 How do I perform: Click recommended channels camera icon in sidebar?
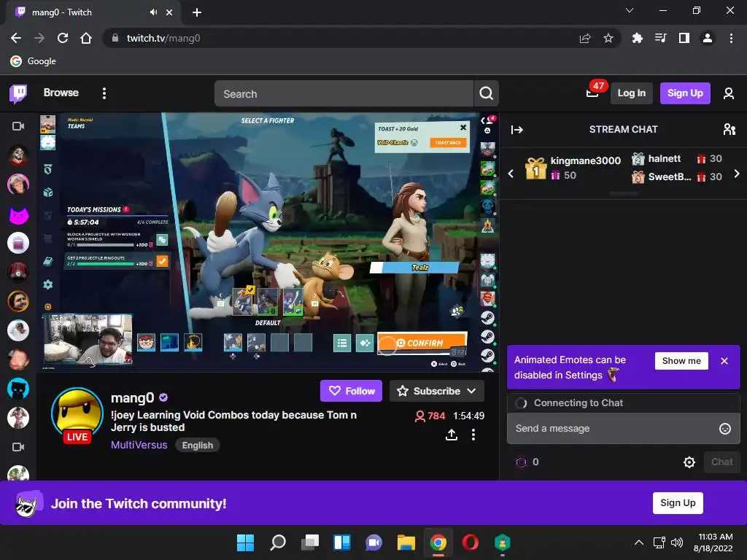[x=18, y=447]
